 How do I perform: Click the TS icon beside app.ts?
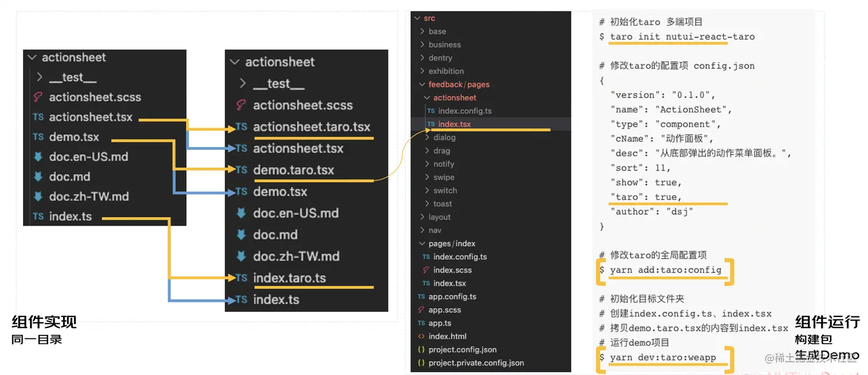(421, 323)
